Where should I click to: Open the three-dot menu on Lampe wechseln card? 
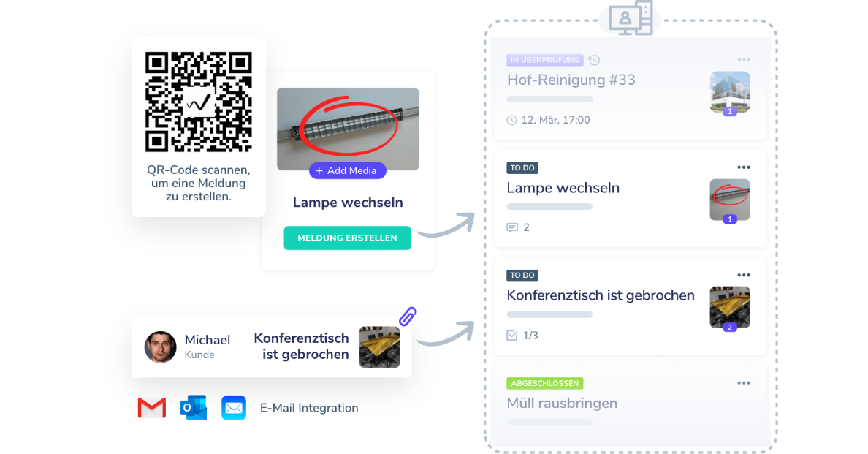coord(744,167)
